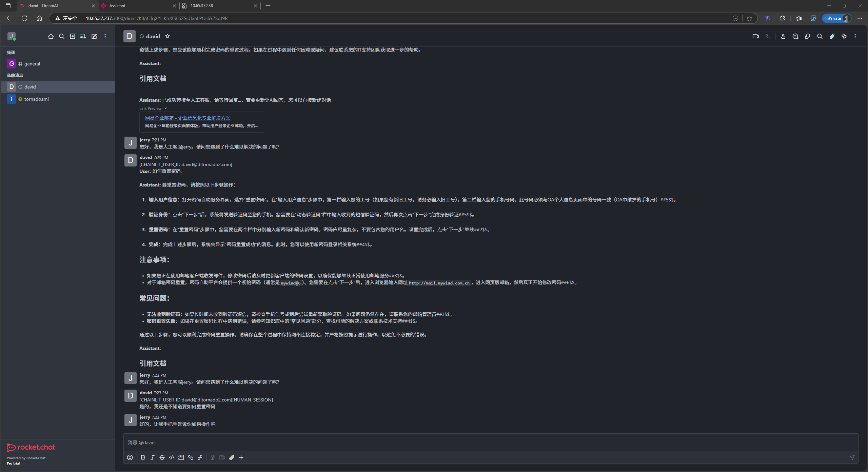This screenshot has width=868, height=472.
Task: Open the emoji picker in composer
Action: [x=130, y=457]
